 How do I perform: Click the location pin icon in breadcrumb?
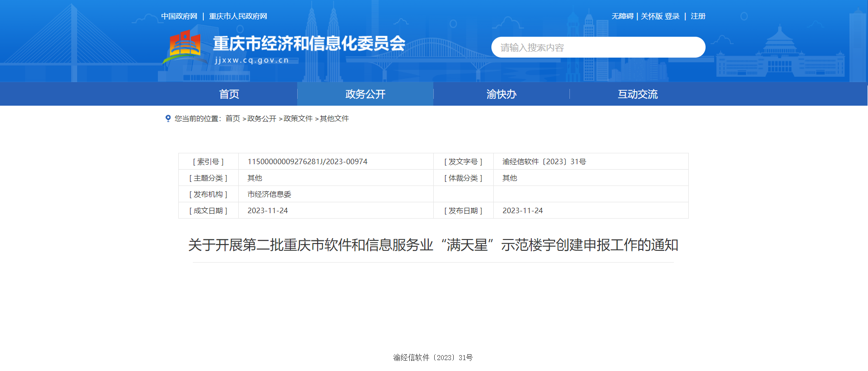[168, 118]
